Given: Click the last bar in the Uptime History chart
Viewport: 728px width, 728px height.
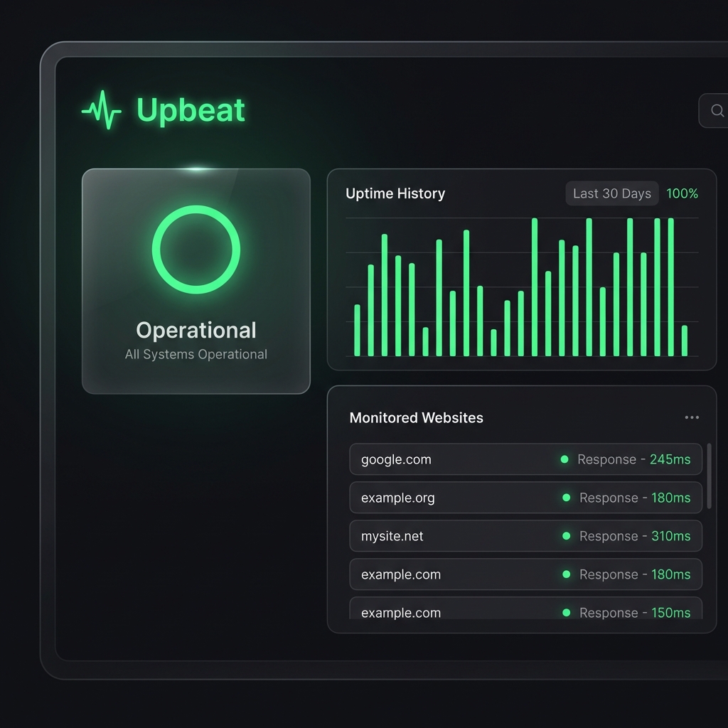Looking at the screenshot, I should [685, 341].
